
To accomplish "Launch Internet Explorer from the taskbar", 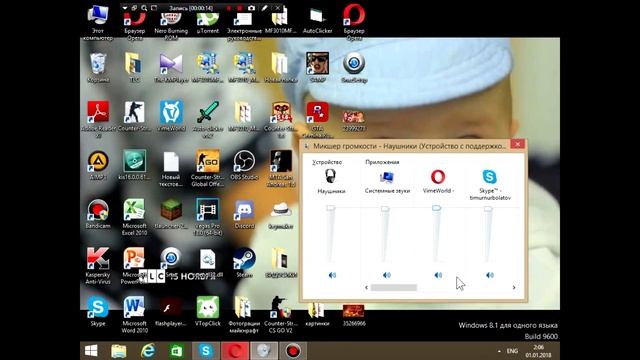I will tap(148, 351).
